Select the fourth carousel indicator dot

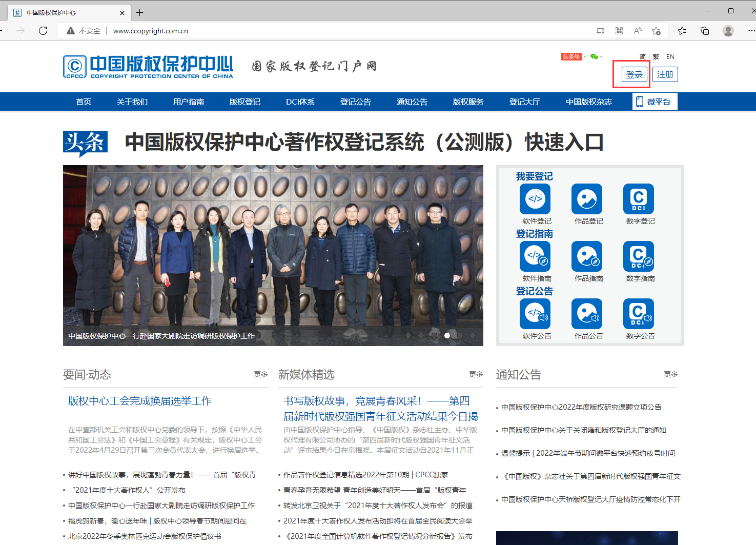(447, 336)
